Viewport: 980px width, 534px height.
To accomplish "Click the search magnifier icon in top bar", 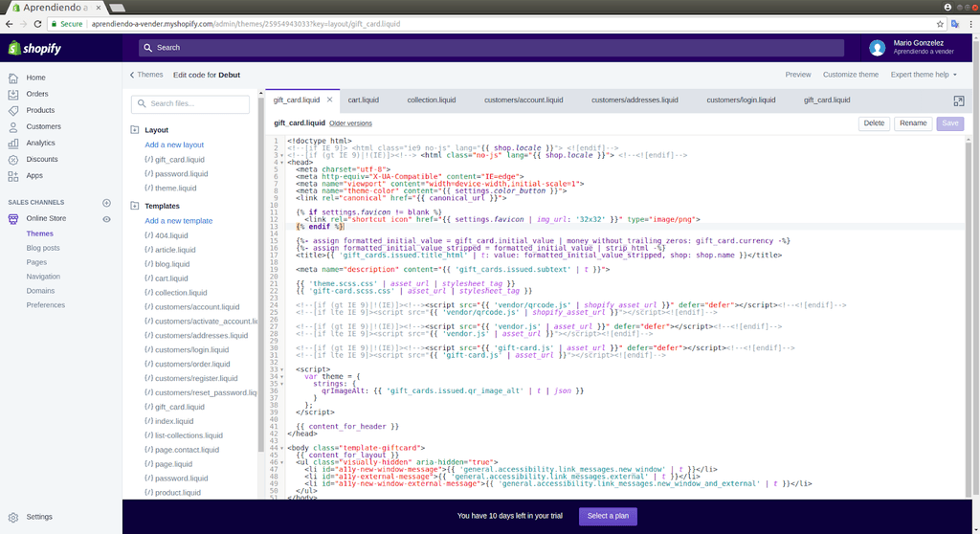I will (147, 48).
